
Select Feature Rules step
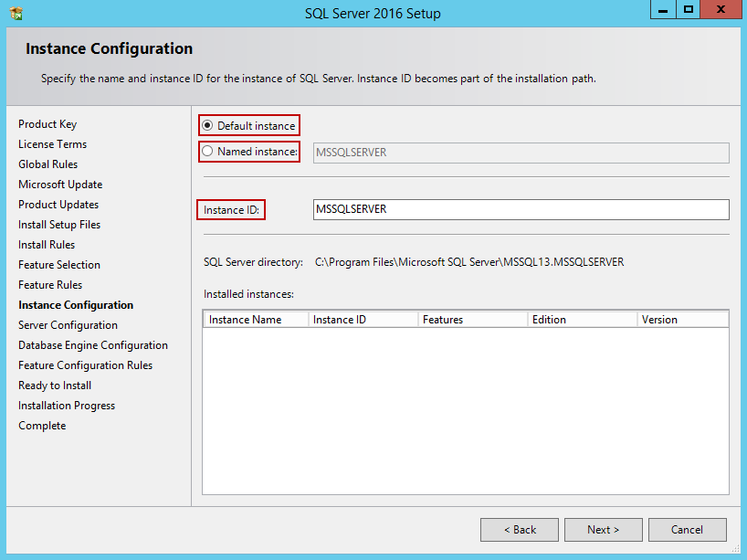pyautogui.click(x=50, y=284)
